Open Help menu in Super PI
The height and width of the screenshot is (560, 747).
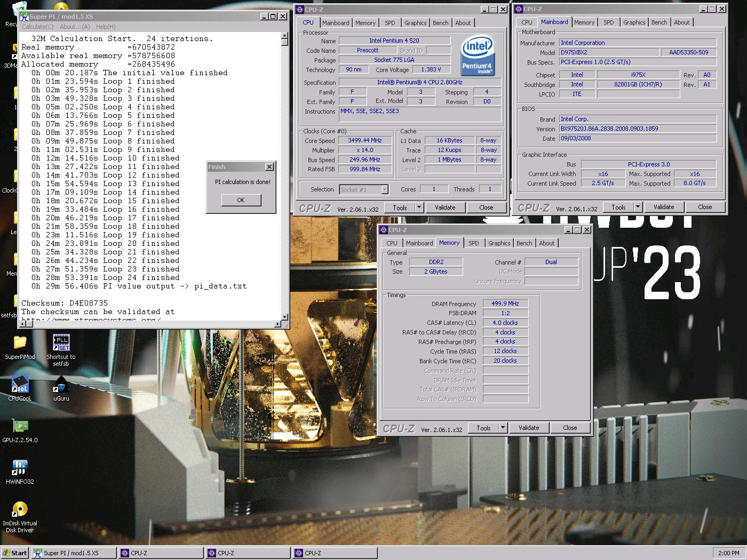(106, 27)
